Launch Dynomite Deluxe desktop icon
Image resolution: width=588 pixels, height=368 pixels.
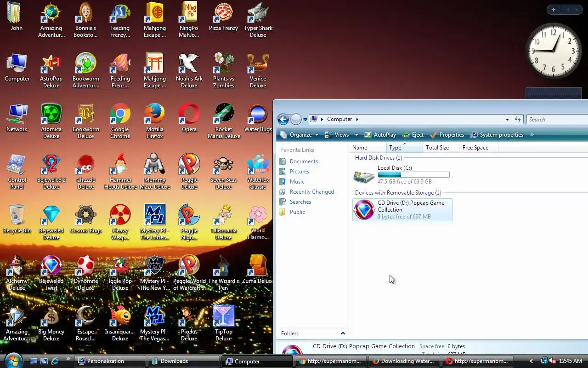(x=85, y=272)
